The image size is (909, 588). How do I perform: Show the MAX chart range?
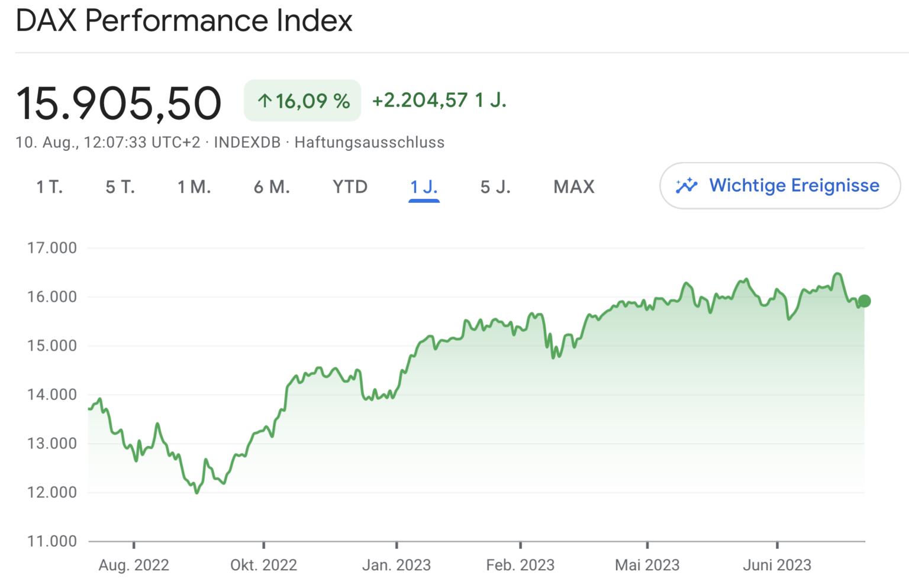[x=574, y=187]
